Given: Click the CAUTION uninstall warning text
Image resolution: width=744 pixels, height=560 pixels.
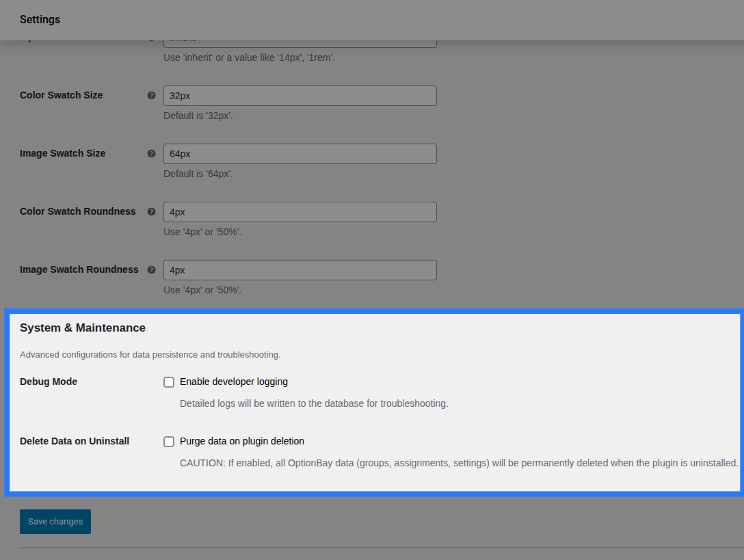Looking at the screenshot, I should (459, 463).
